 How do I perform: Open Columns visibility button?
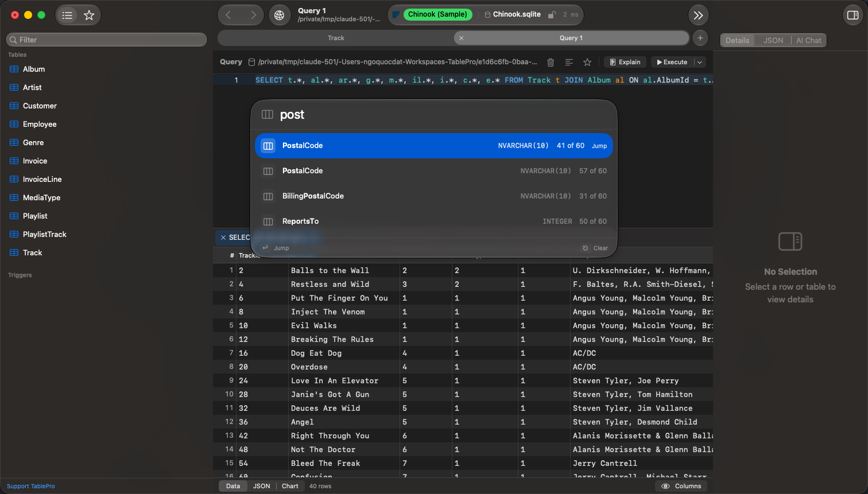pyautogui.click(x=681, y=486)
